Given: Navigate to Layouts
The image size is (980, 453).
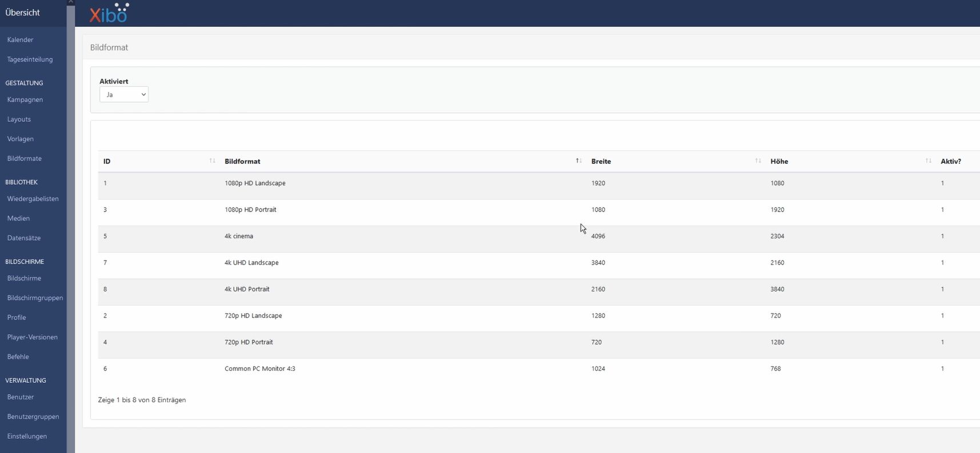Looking at the screenshot, I should (19, 119).
